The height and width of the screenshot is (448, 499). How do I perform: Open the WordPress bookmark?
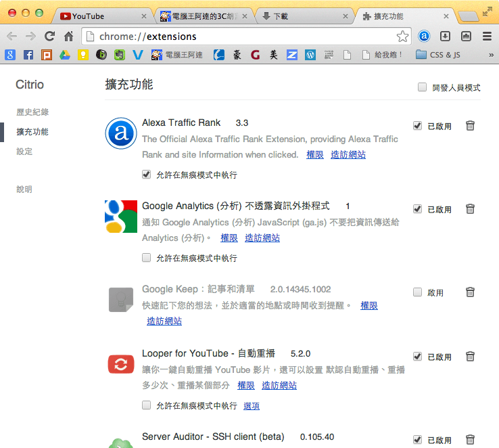click(x=310, y=55)
